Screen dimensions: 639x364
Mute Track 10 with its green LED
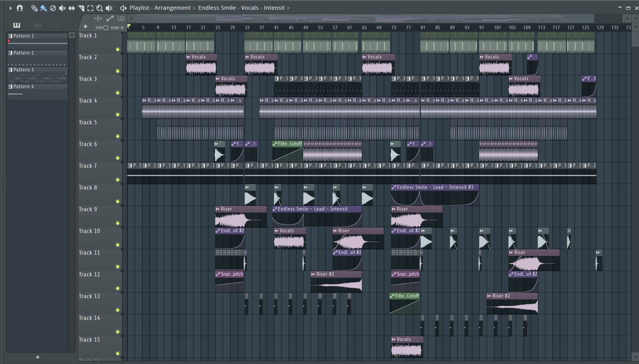[x=118, y=245]
